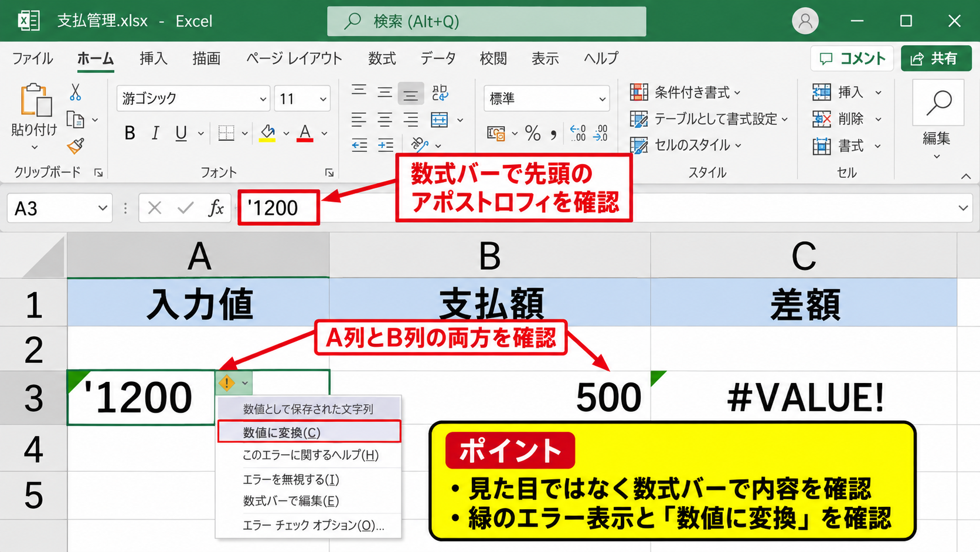
Task: Open the 描画 tab
Action: tap(206, 58)
